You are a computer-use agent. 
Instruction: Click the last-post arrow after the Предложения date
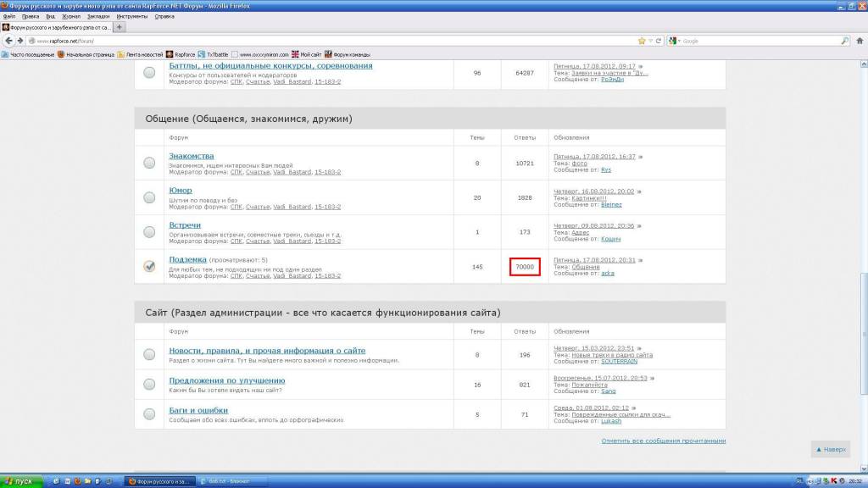[652, 379]
